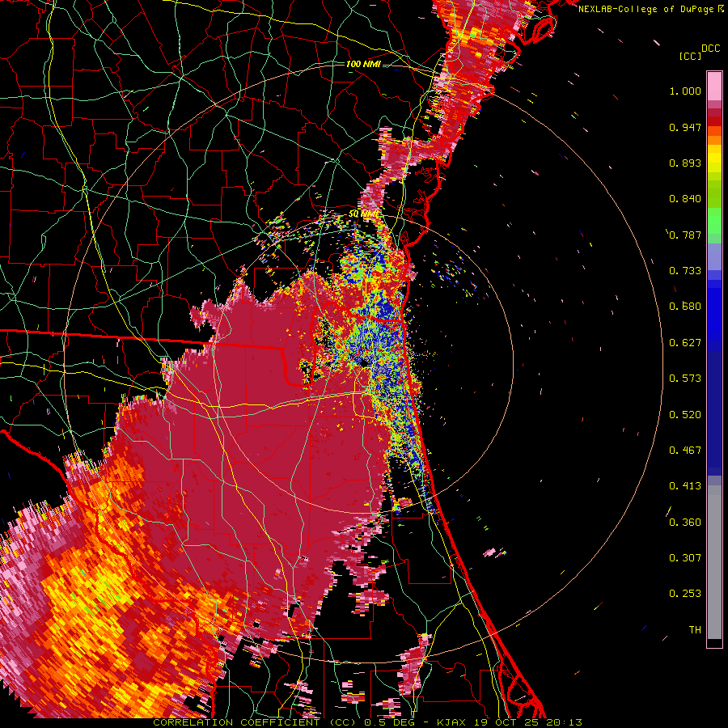Click the 0.467 legend value
The width and height of the screenshot is (728, 728).
(685, 451)
